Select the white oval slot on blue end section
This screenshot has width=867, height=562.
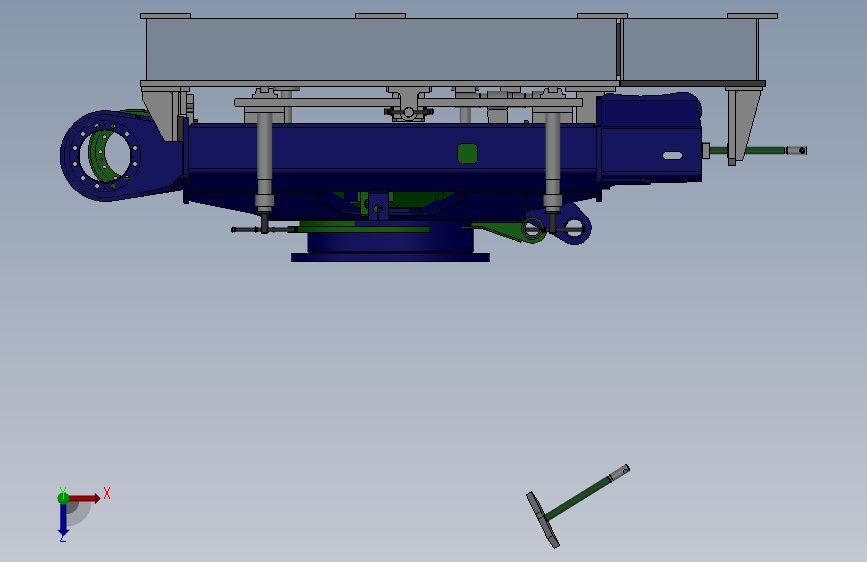(672, 155)
